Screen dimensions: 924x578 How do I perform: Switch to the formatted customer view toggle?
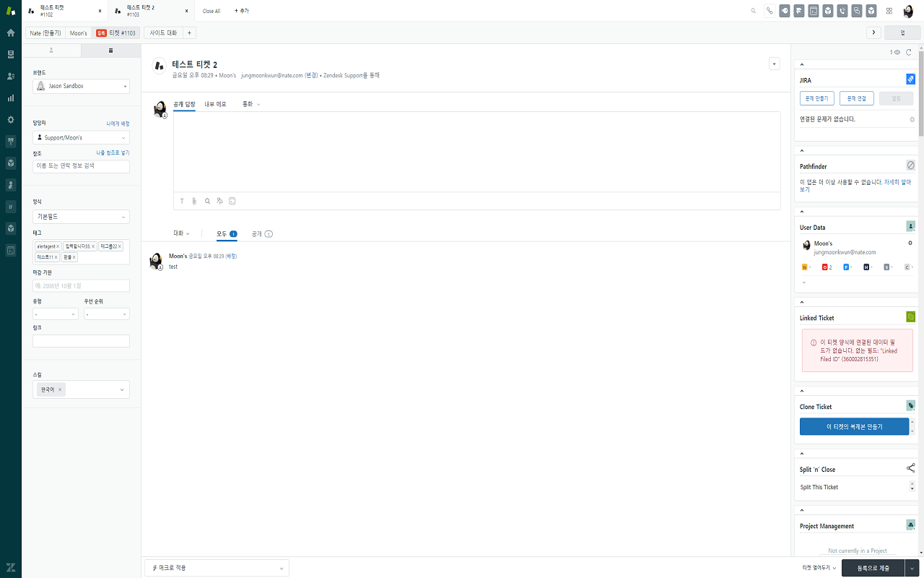point(50,51)
